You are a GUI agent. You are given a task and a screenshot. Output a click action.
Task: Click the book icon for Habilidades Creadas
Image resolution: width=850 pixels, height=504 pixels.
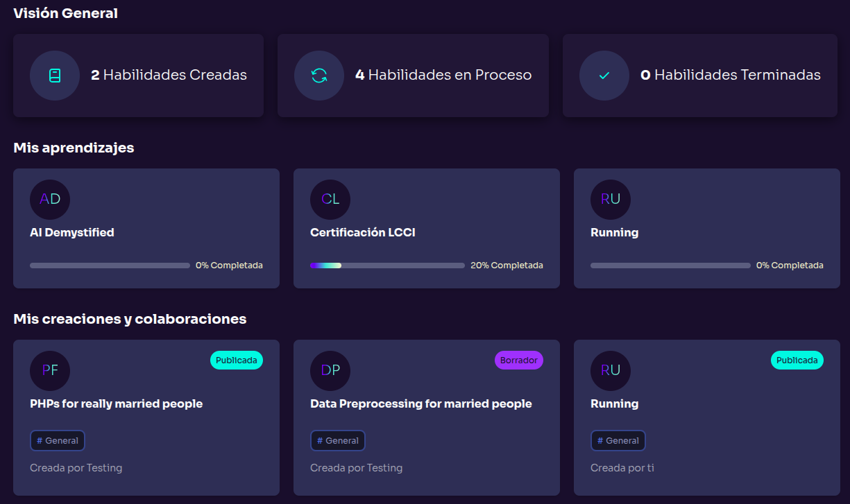click(x=55, y=76)
